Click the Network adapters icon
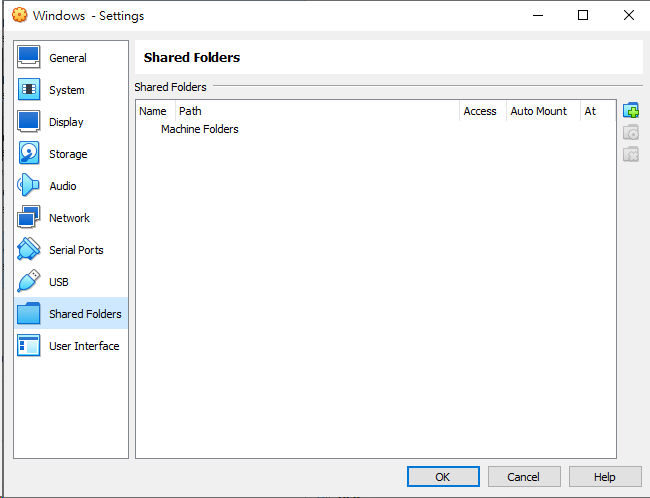This screenshot has height=498, width=650. [29, 218]
